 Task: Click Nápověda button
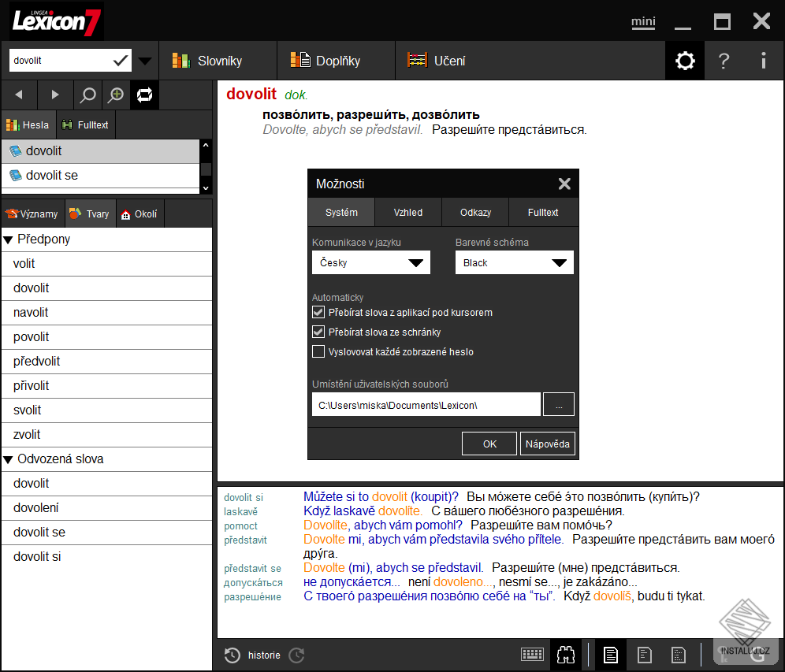click(547, 444)
